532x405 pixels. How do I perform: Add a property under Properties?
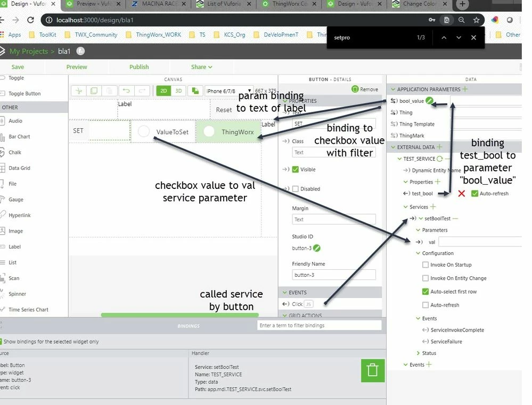click(x=438, y=182)
